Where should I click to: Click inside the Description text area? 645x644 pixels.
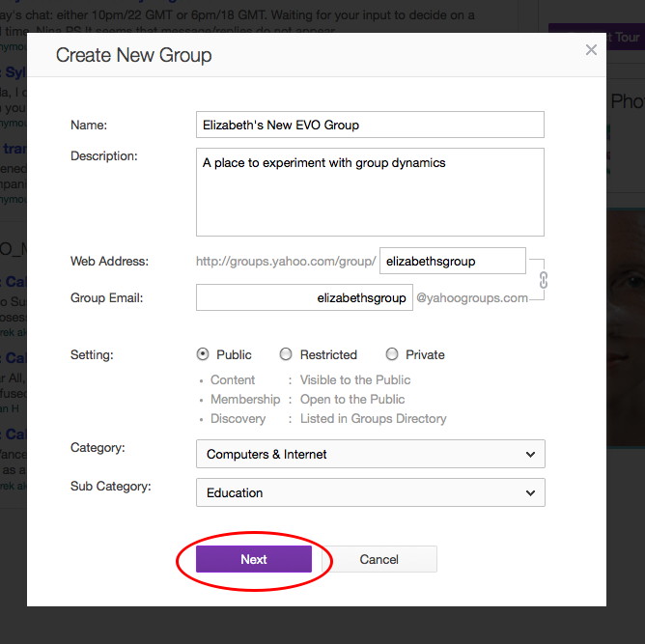click(x=370, y=192)
